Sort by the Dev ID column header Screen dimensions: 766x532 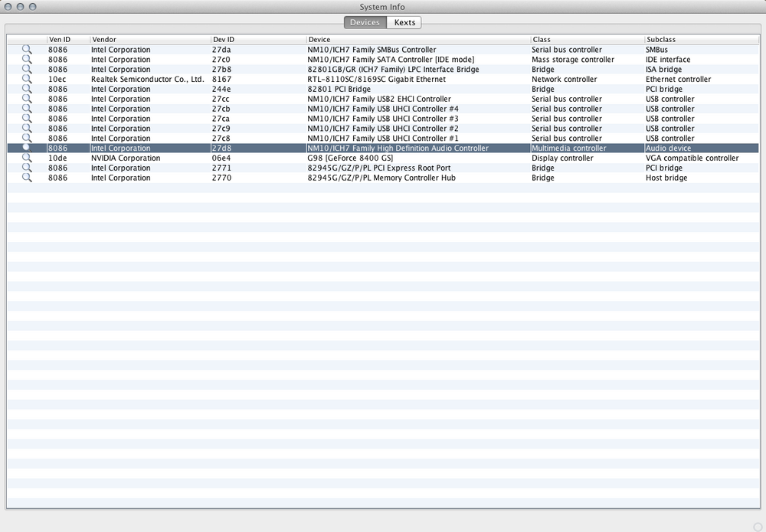coord(257,39)
